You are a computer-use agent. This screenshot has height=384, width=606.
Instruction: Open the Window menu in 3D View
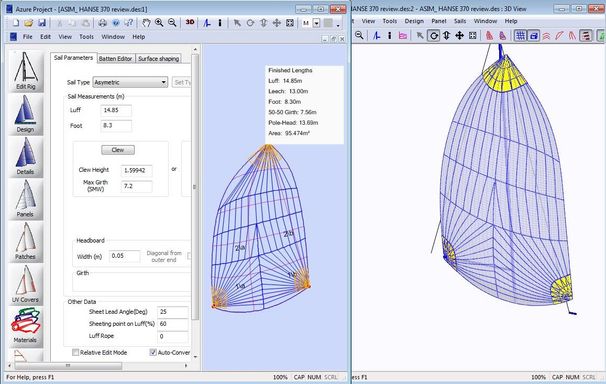[485, 21]
